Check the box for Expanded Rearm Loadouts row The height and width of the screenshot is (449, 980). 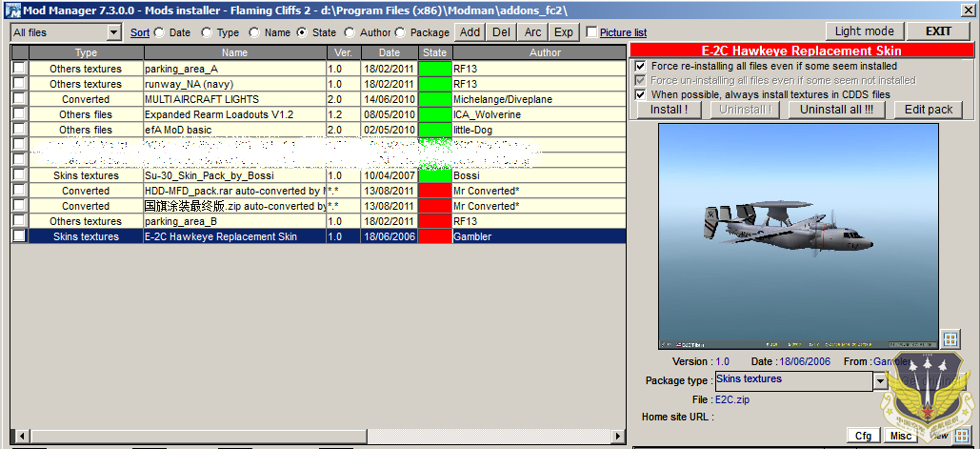coord(19,113)
